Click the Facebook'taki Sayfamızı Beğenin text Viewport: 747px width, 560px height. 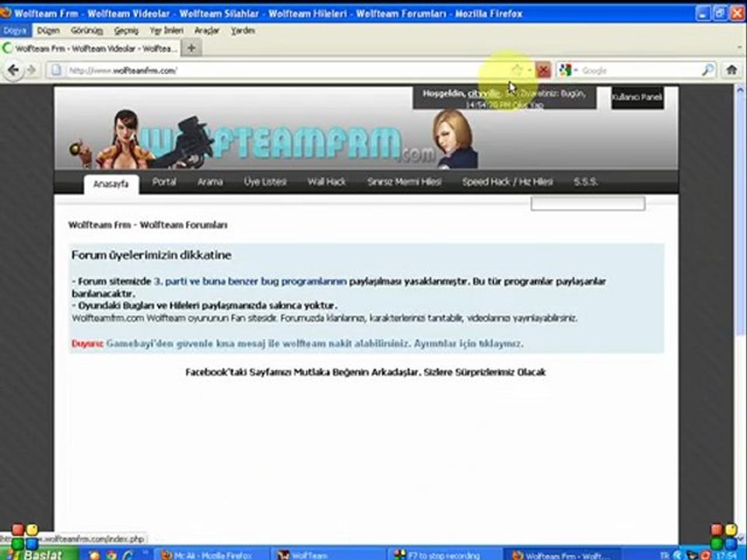(x=365, y=372)
